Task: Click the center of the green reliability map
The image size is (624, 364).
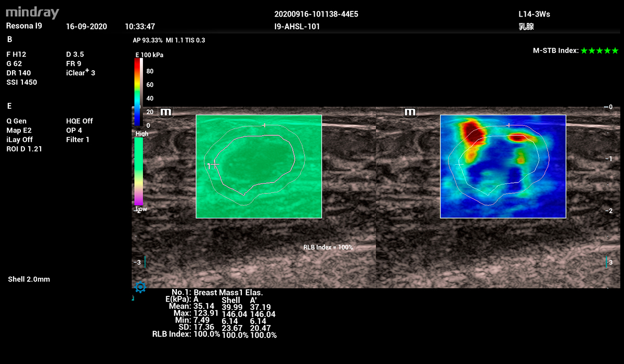Action: pos(258,166)
